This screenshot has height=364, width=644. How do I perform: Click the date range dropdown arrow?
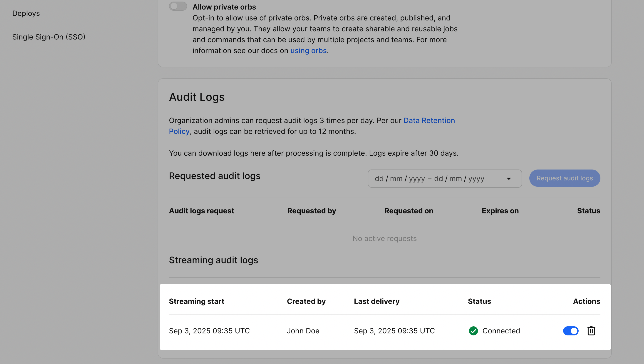(x=509, y=179)
